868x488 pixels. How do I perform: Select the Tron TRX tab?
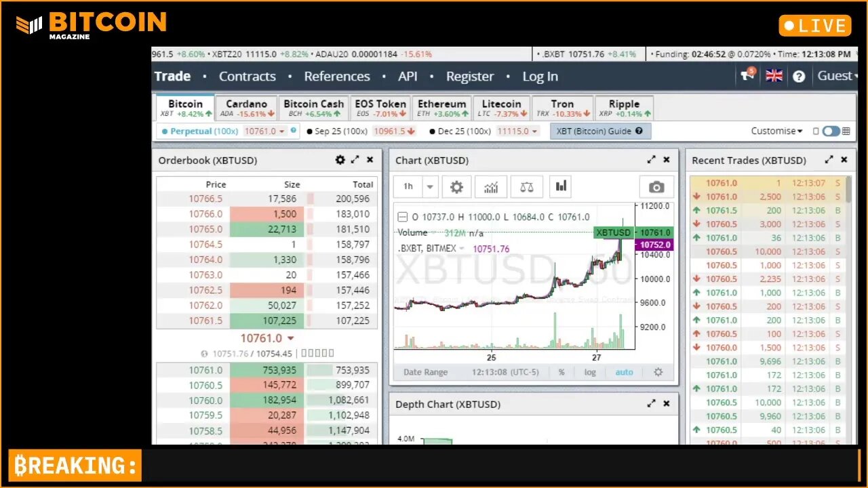point(562,108)
